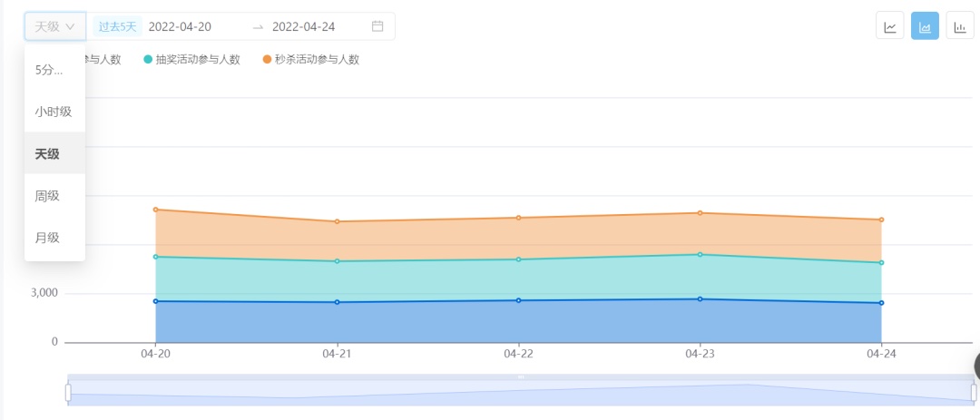Click left handle of data zoom slider

pyautogui.click(x=68, y=392)
